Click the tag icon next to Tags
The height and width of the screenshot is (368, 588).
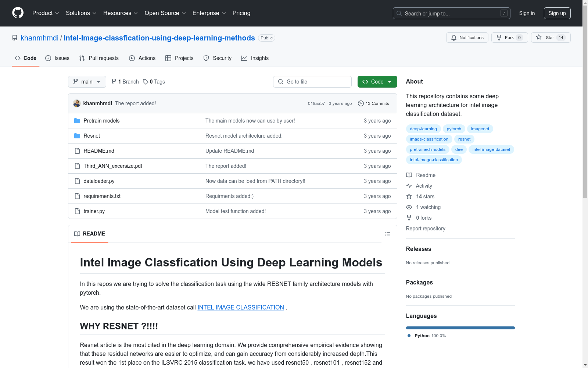click(x=146, y=82)
